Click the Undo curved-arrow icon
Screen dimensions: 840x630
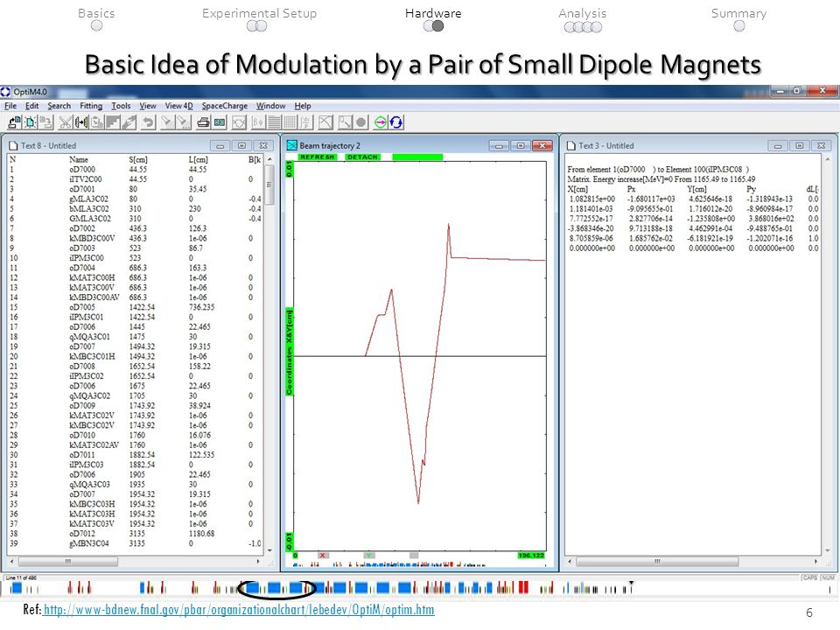(x=148, y=122)
